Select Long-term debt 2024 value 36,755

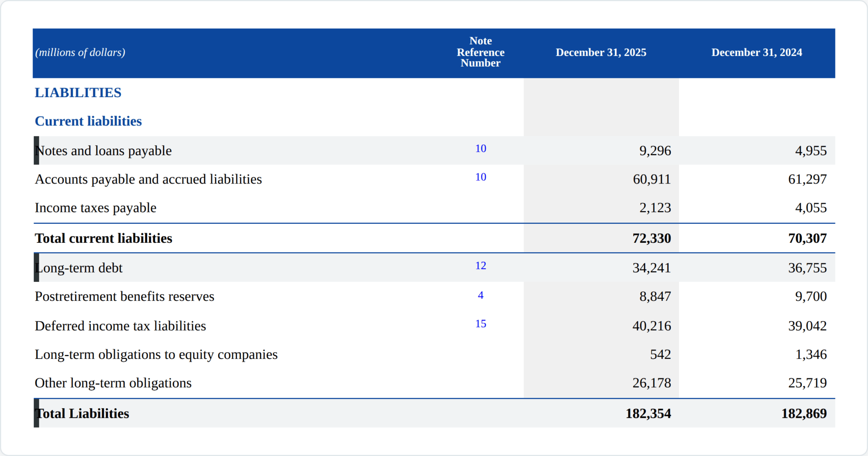[x=807, y=268]
